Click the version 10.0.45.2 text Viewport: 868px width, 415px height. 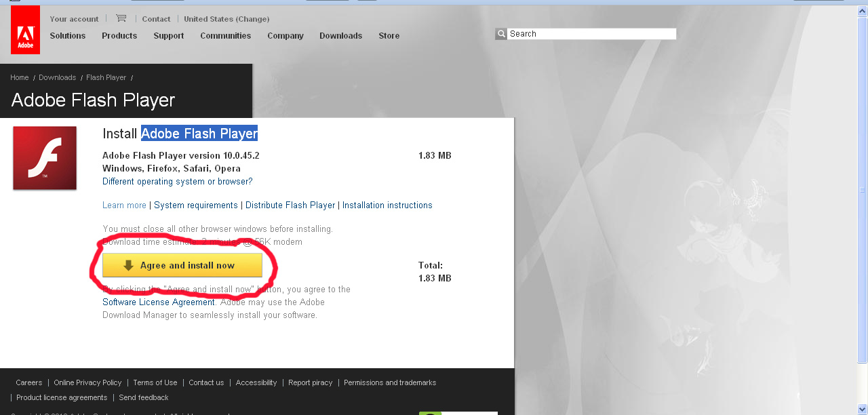(181, 156)
